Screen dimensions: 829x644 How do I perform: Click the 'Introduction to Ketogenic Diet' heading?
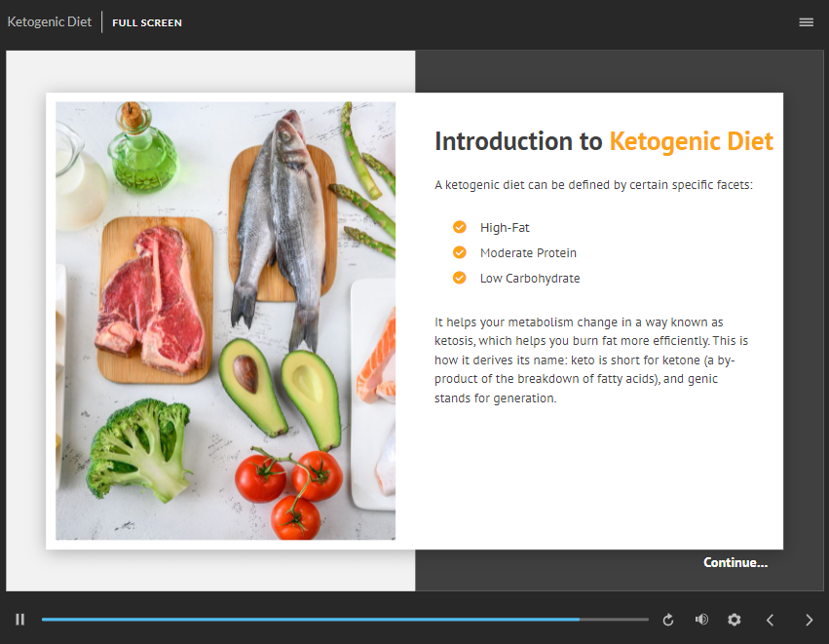(x=604, y=141)
